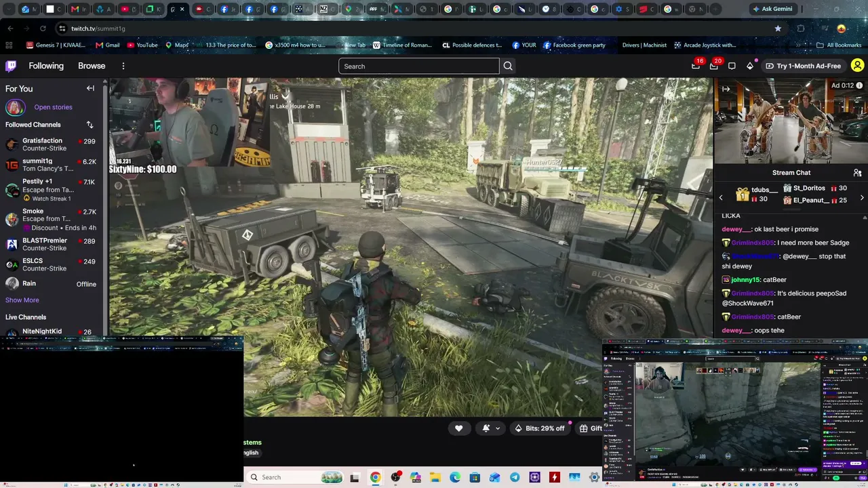Show ad information icon
This screenshot has height=488, width=868.
click(861, 85)
